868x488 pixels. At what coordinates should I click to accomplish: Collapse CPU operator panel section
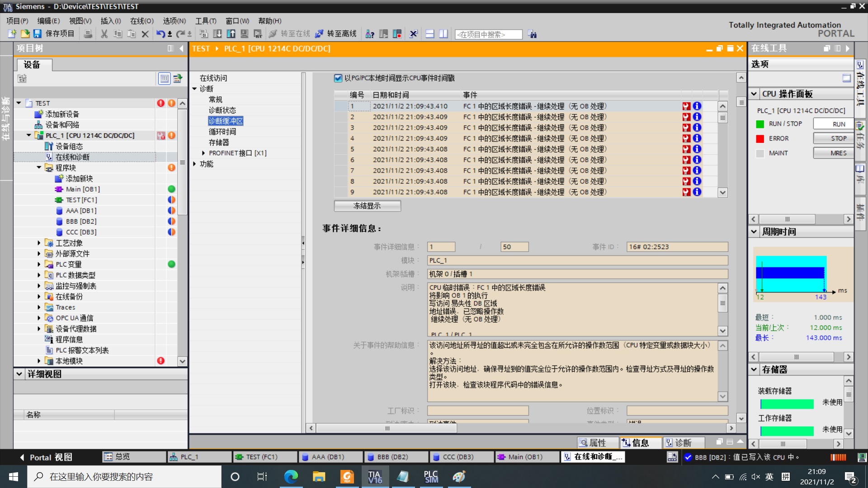754,94
